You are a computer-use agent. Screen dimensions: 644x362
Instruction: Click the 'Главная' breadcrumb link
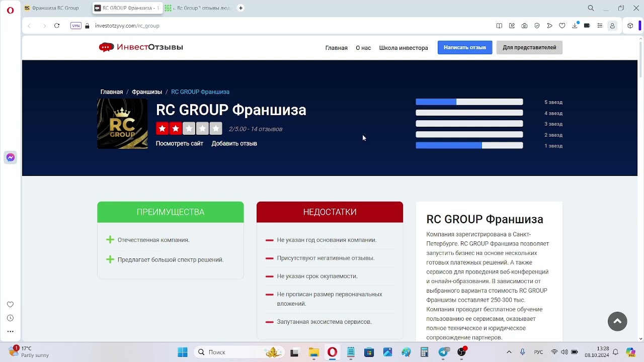click(112, 92)
